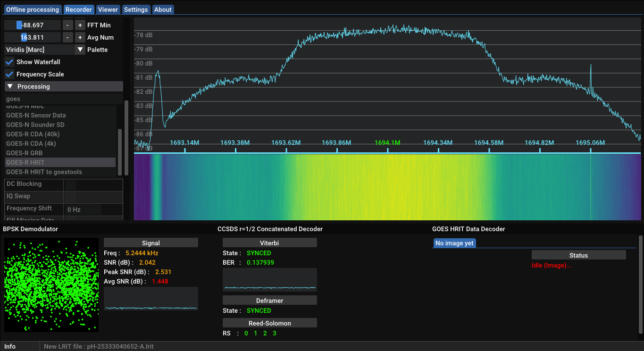Screen dimensions: 644x351
Task: Open the Palette dropdown arrow
Action: pos(80,50)
